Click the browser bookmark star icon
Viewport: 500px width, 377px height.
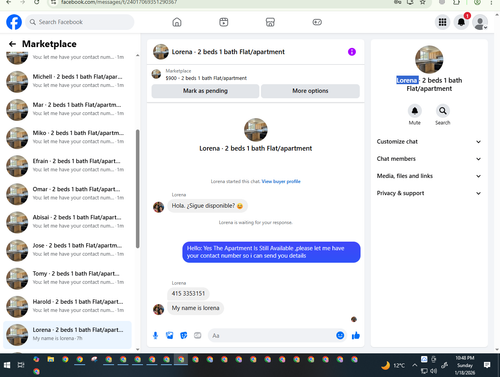click(x=422, y=2)
